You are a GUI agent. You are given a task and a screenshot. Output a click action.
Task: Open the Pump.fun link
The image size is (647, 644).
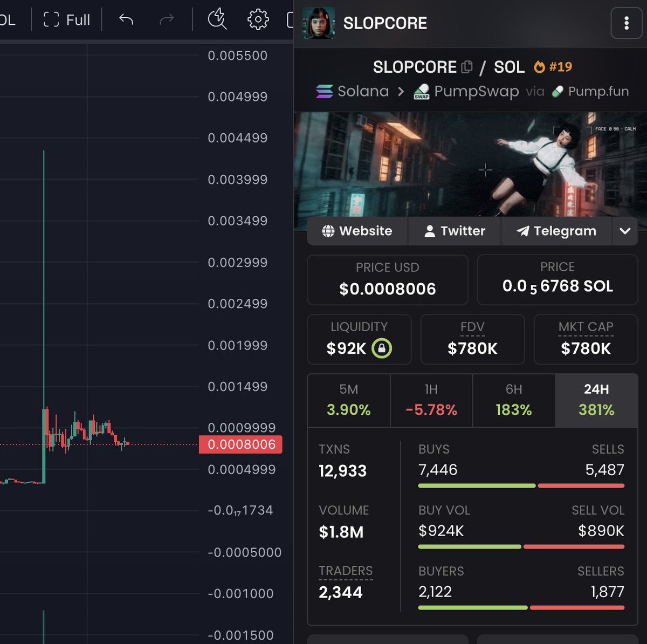tap(590, 91)
